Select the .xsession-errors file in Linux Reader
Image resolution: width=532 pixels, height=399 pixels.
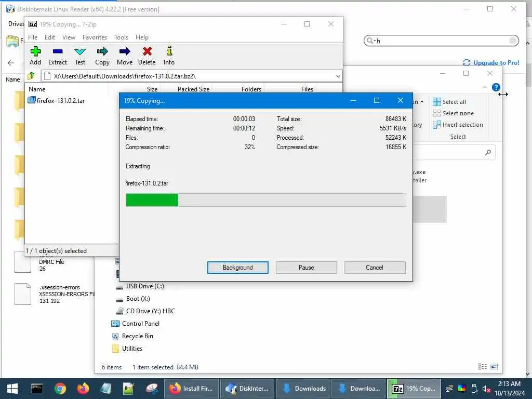[x=54, y=294]
